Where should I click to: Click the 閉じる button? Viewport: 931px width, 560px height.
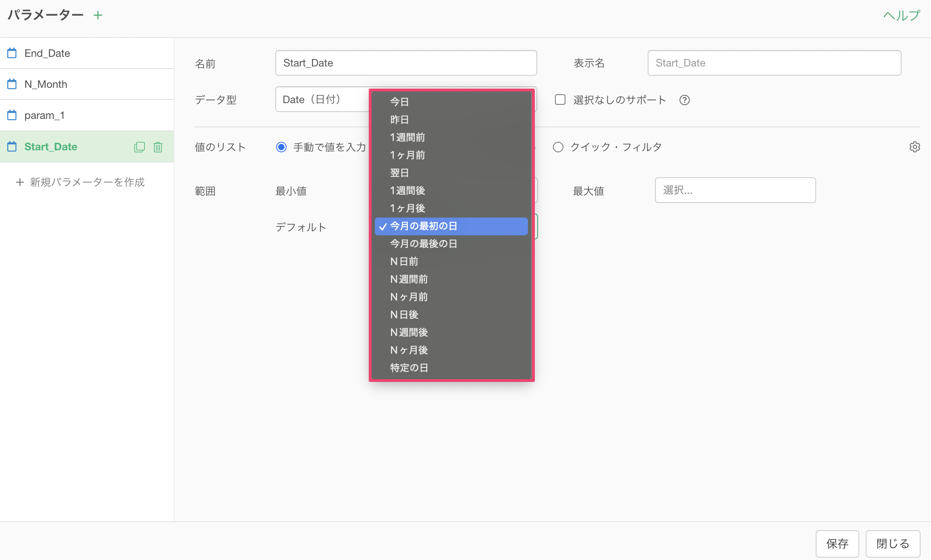pyautogui.click(x=893, y=543)
